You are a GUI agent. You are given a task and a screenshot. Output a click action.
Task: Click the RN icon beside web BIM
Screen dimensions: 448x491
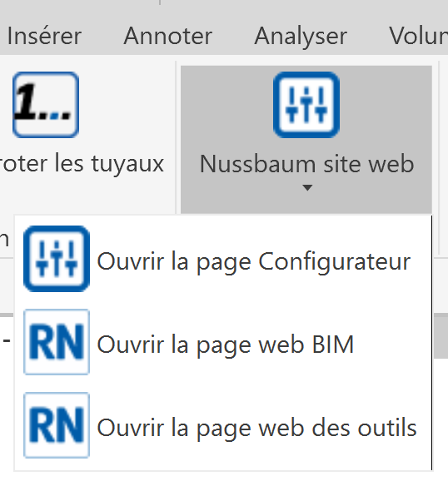coord(57,342)
